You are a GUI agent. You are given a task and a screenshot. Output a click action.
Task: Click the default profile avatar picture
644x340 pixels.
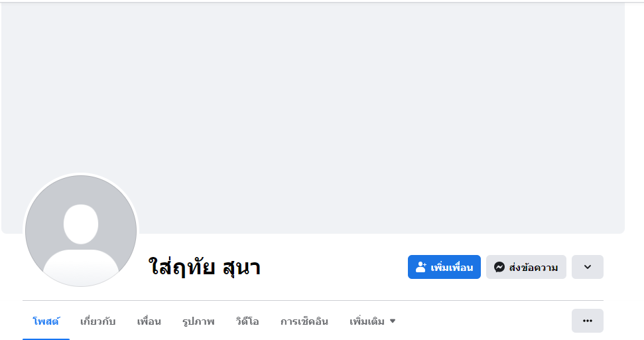[x=81, y=231]
